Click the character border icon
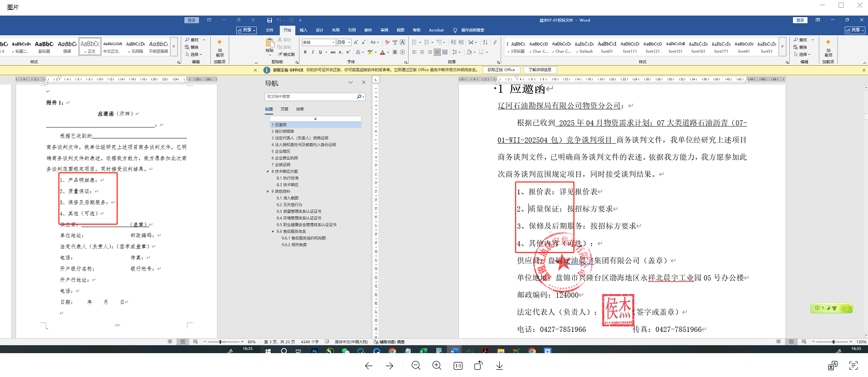868x377 pixels. tap(402, 43)
